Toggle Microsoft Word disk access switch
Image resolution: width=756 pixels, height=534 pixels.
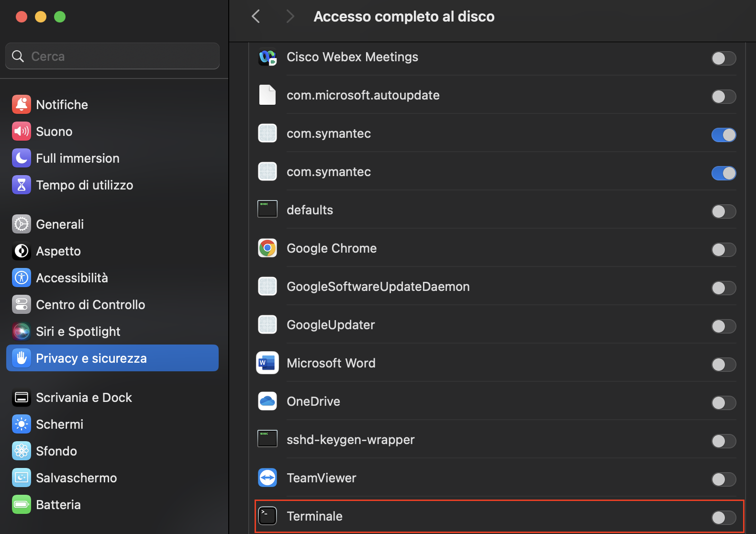tap(723, 365)
